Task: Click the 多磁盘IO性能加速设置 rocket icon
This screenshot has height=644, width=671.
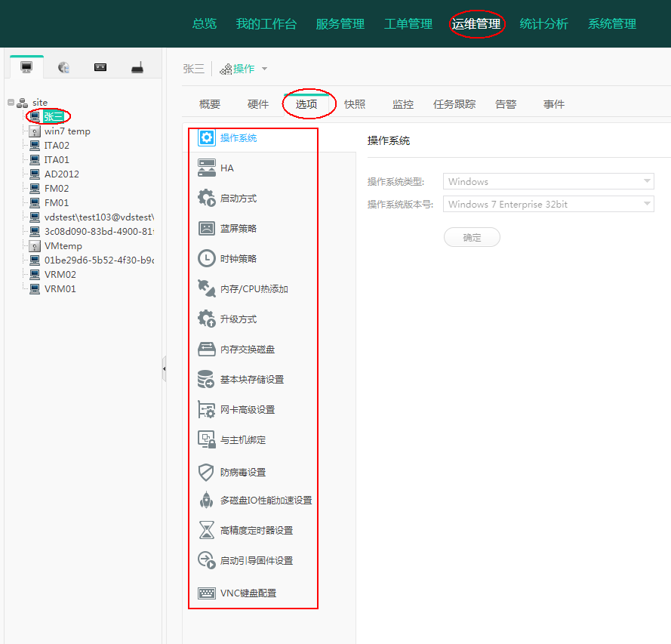Action: tap(207, 500)
